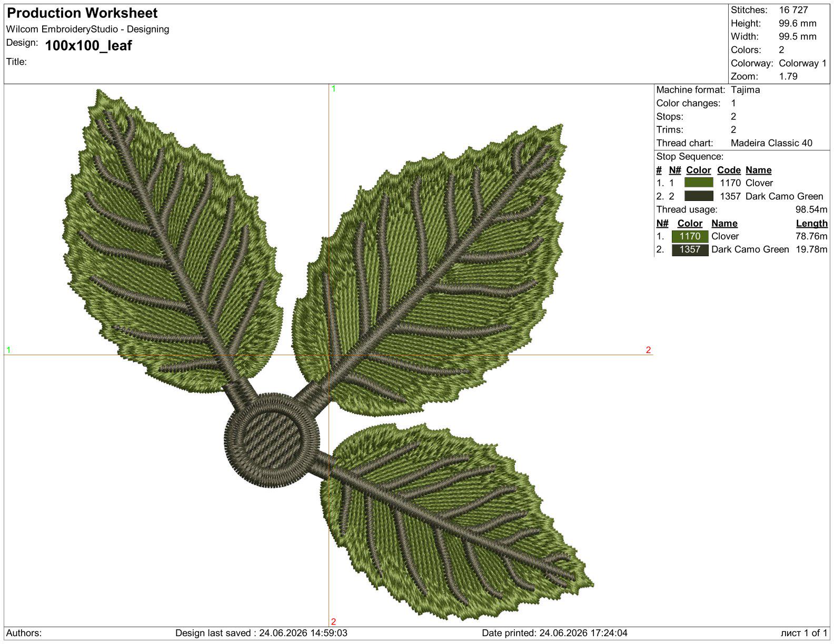Click the Code column header
The image size is (834, 644).
729,170
